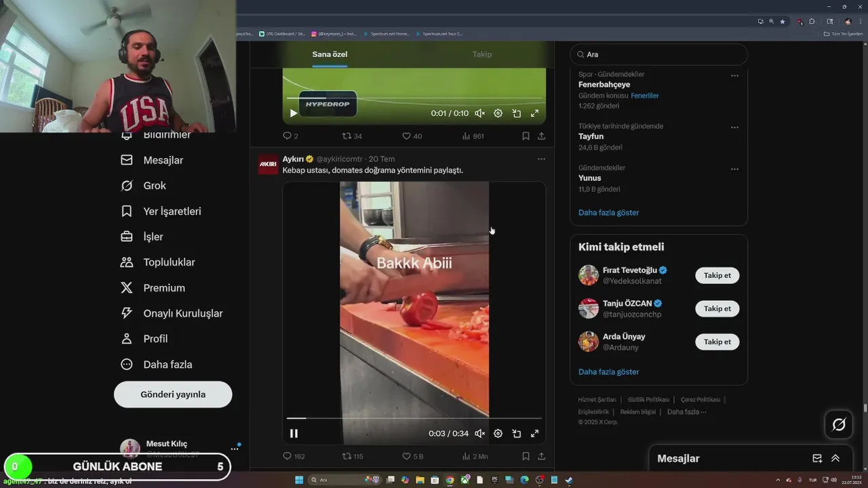
Task: Bookmark the HYPEDROP video post
Action: tap(526, 136)
